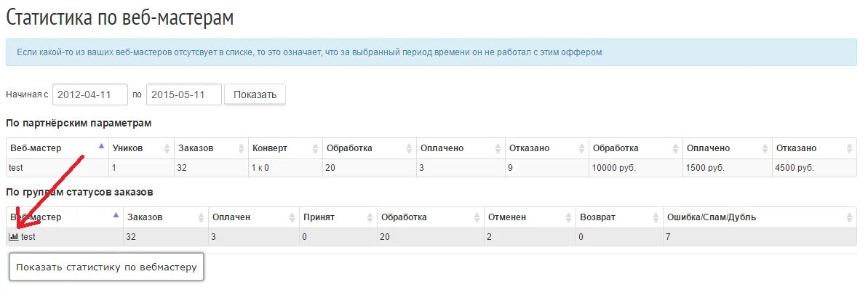Click the bar chart icon beside test
868x298 pixels.
[13, 237]
